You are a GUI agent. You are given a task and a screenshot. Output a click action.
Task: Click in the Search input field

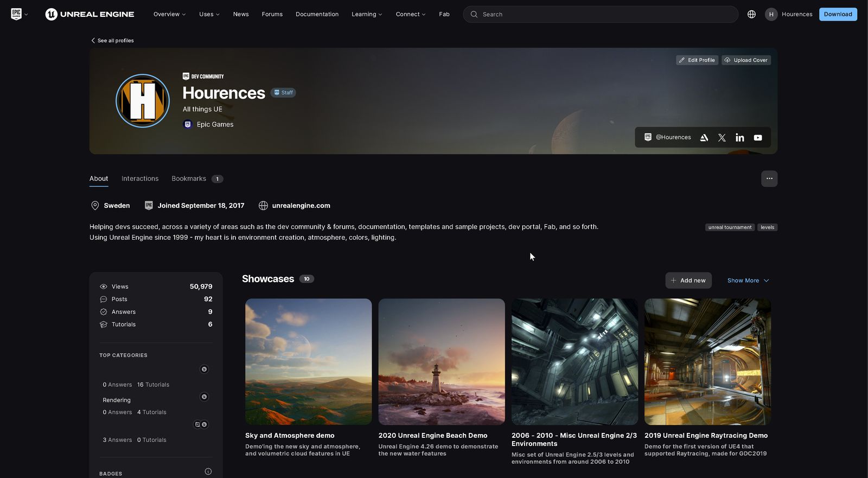[x=602, y=15]
